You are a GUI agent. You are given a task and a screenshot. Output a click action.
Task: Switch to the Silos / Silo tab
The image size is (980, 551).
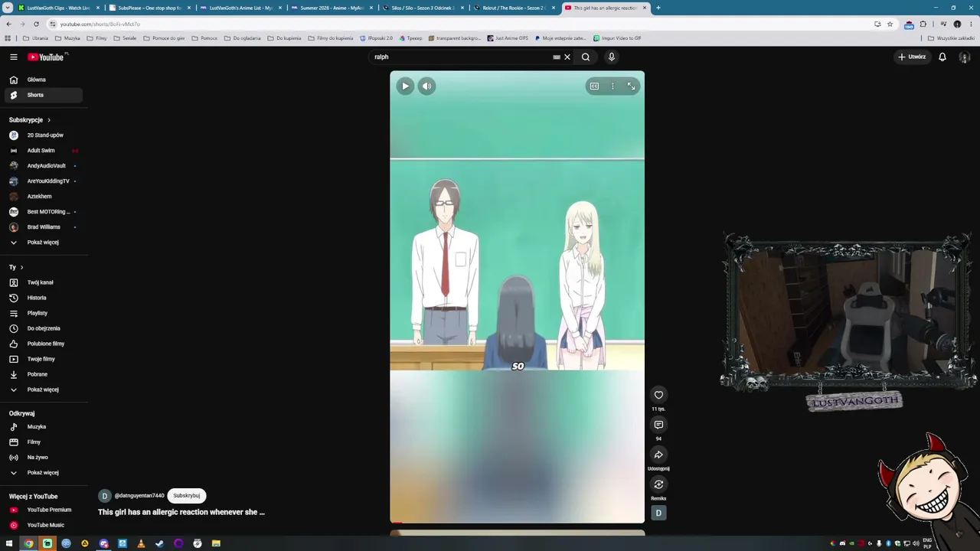coord(423,8)
